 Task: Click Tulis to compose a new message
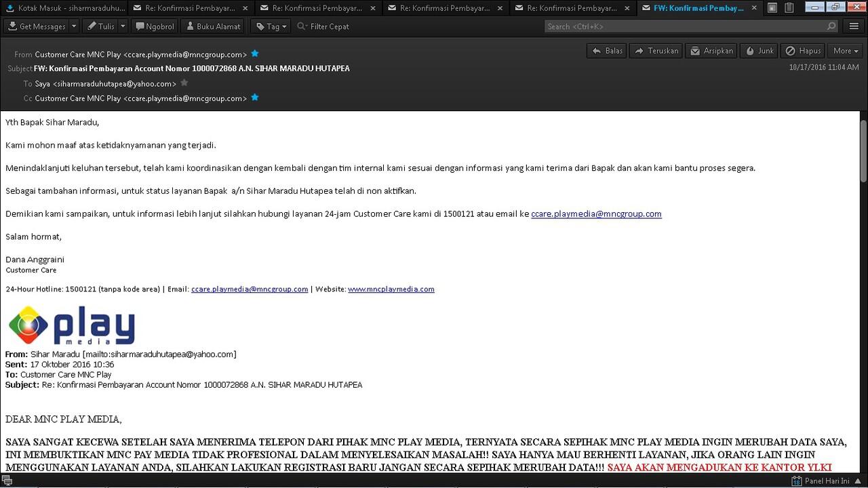point(100,26)
